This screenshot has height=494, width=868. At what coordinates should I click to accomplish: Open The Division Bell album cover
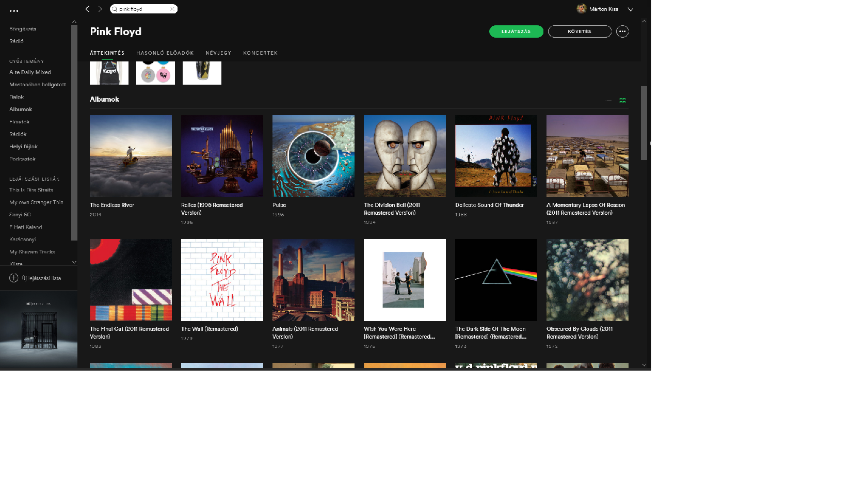tap(405, 156)
